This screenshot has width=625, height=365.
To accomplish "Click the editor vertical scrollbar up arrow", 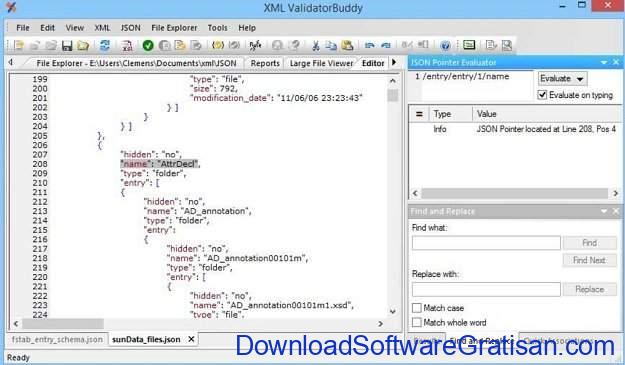I will click(x=393, y=80).
